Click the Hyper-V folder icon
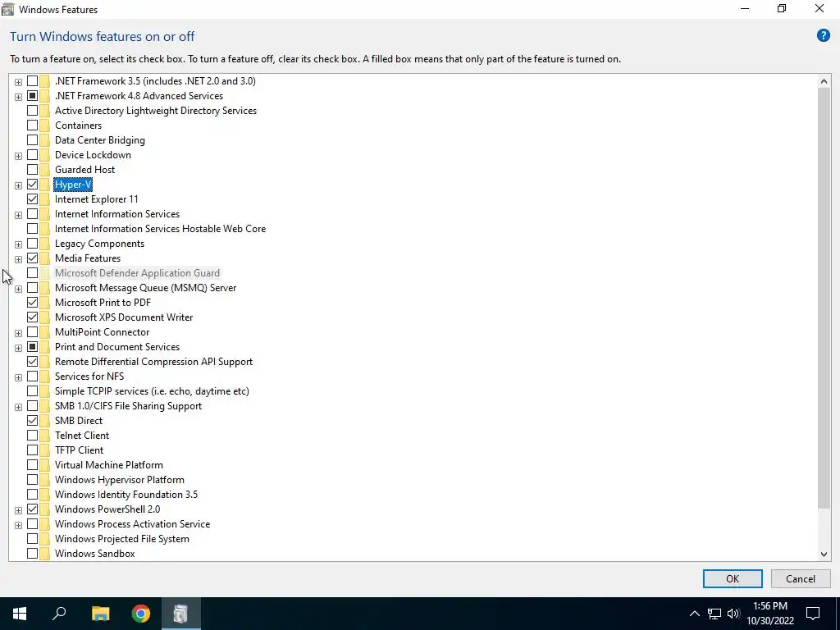 (x=45, y=185)
